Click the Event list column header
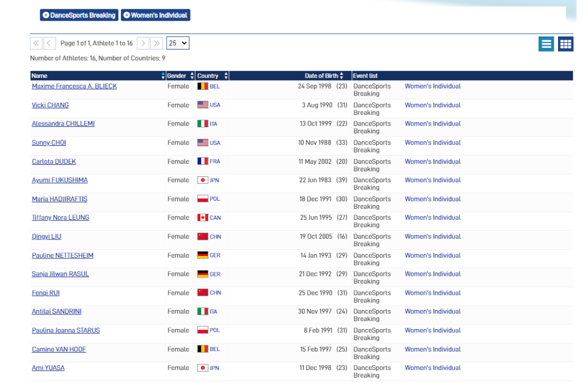The width and height of the screenshot is (588, 389). [365, 76]
